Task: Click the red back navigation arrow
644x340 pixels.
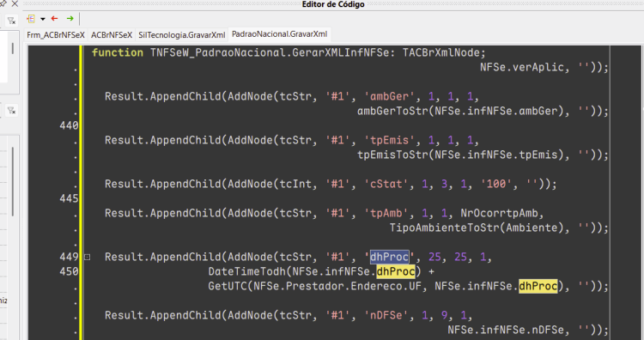Action: [54, 19]
